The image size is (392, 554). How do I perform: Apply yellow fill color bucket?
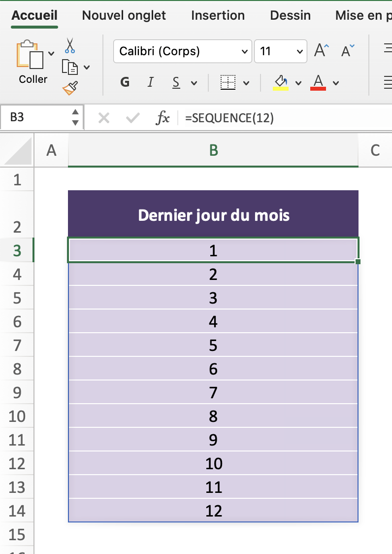click(x=281, y=83)
